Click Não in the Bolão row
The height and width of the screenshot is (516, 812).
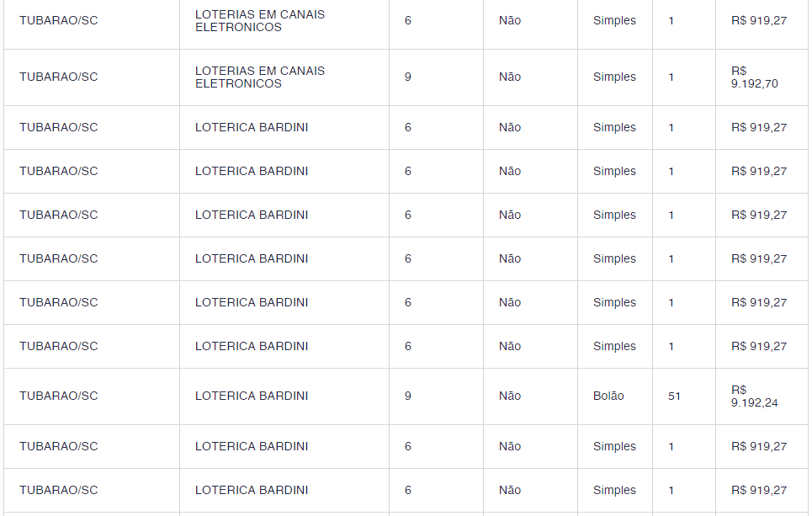[510, 396]
